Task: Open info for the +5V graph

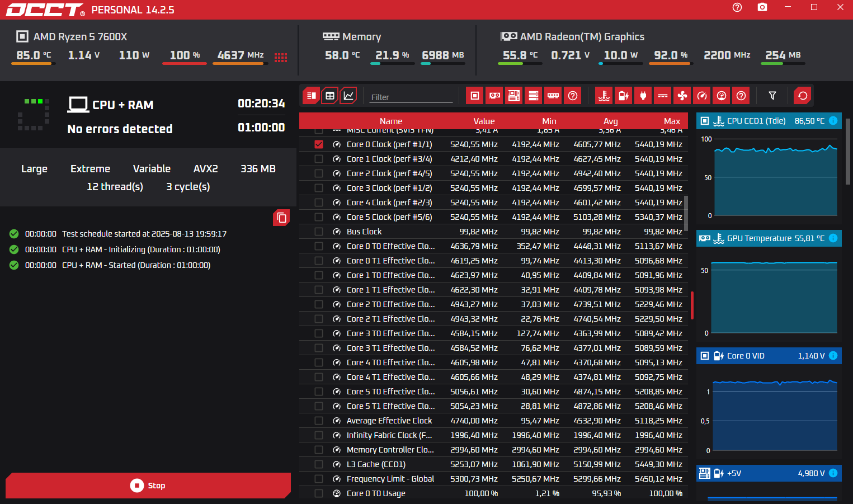Action: click(x=833, y=473)
